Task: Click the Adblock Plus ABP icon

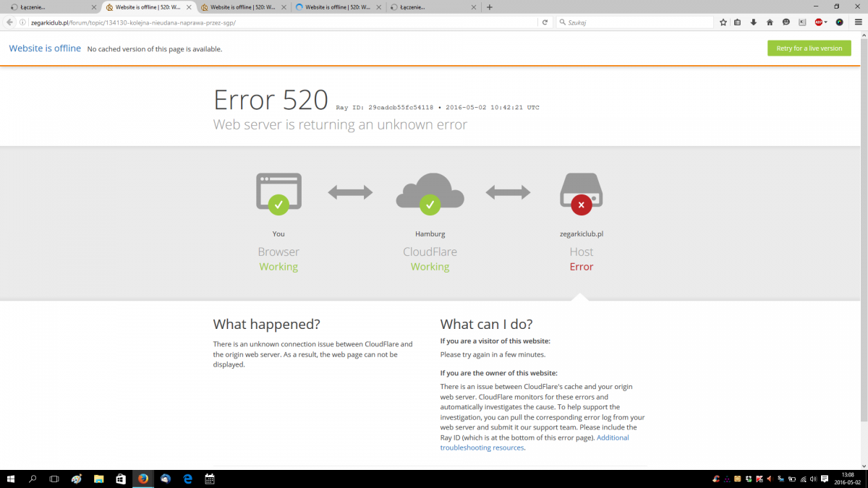Action: point(818,22)
